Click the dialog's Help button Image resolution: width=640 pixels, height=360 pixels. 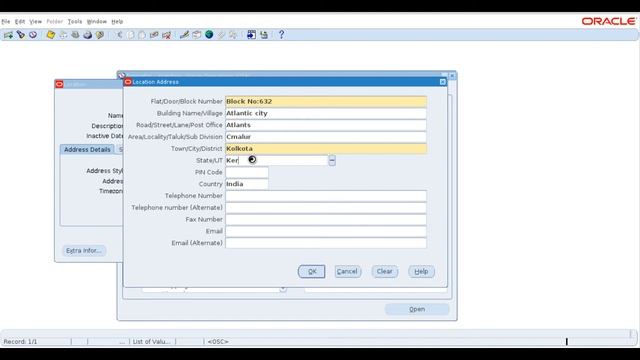[421, 271]
